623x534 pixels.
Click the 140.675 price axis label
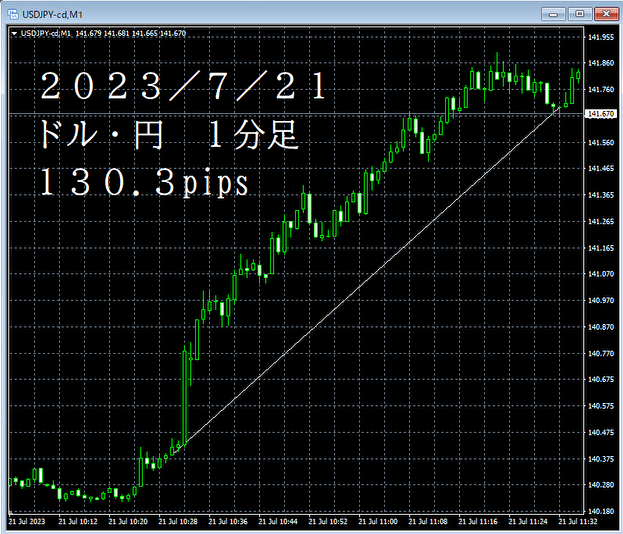601,379
